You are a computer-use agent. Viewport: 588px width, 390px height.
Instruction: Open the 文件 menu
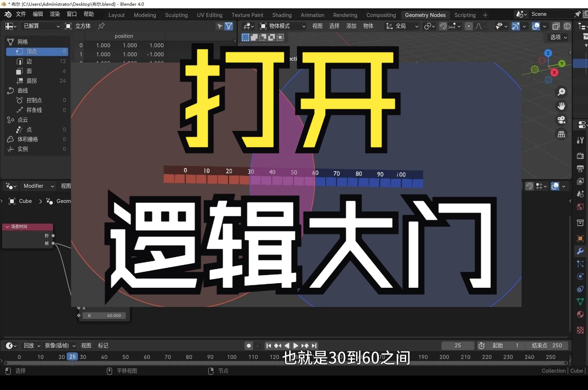pos(21,14)
